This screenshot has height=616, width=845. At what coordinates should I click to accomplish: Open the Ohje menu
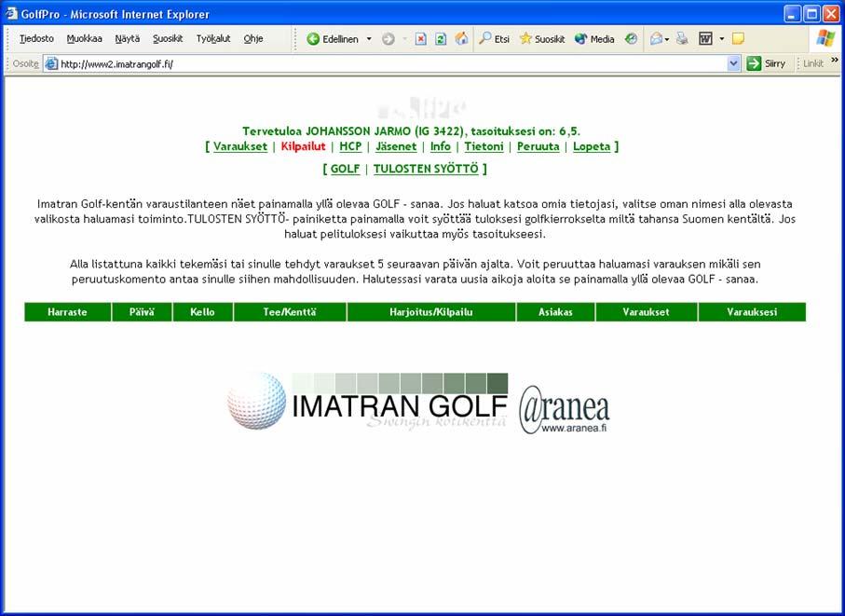pyautogui.click(x=253, y=39)
